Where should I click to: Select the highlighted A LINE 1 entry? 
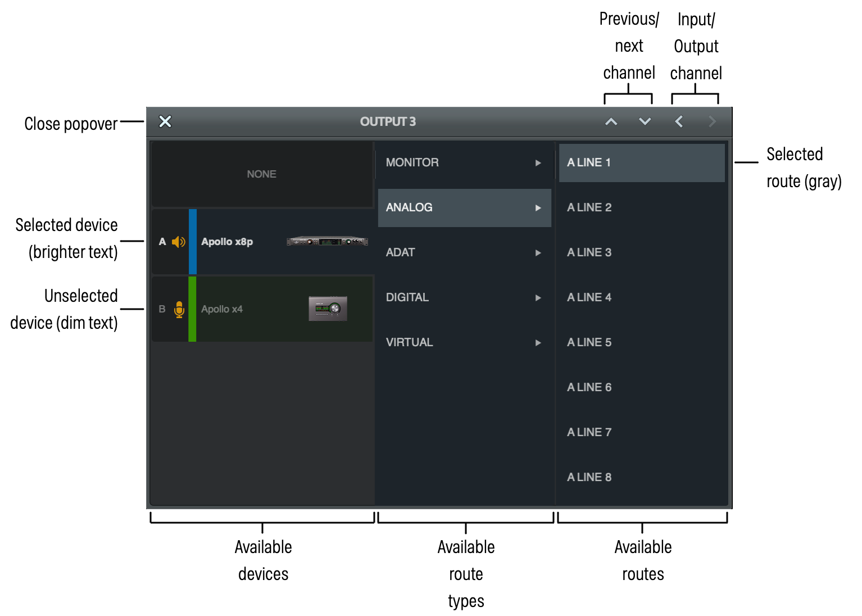pos(642,162)
